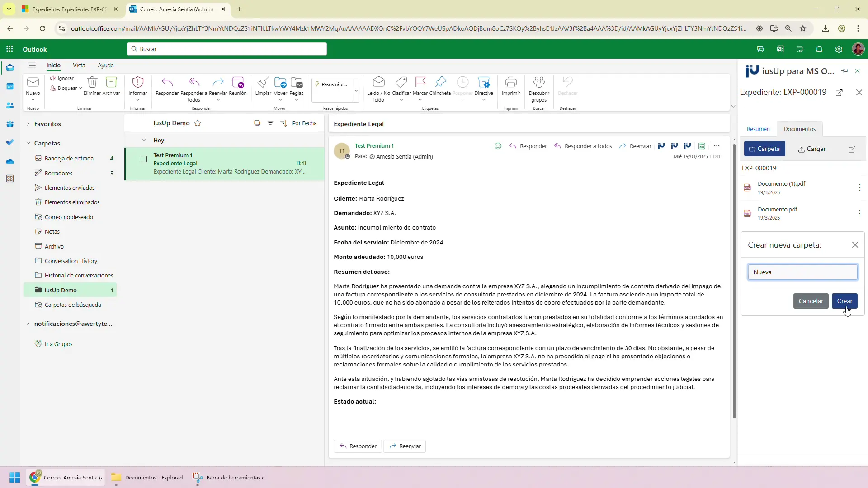
Task: Click the Archivar icon in the ribbon
Action: point(111,83)
